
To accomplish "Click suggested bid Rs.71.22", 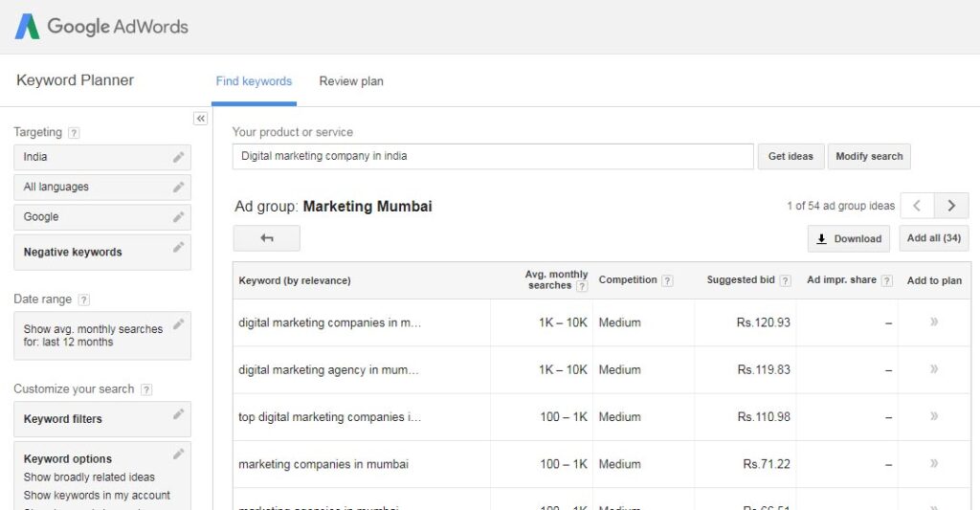I will pyautogui.click(x=767, y=464).
